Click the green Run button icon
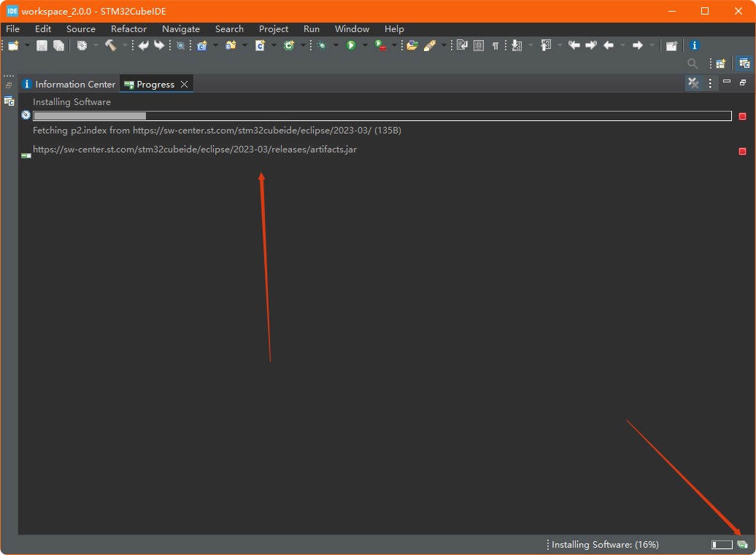 [351, 46]
